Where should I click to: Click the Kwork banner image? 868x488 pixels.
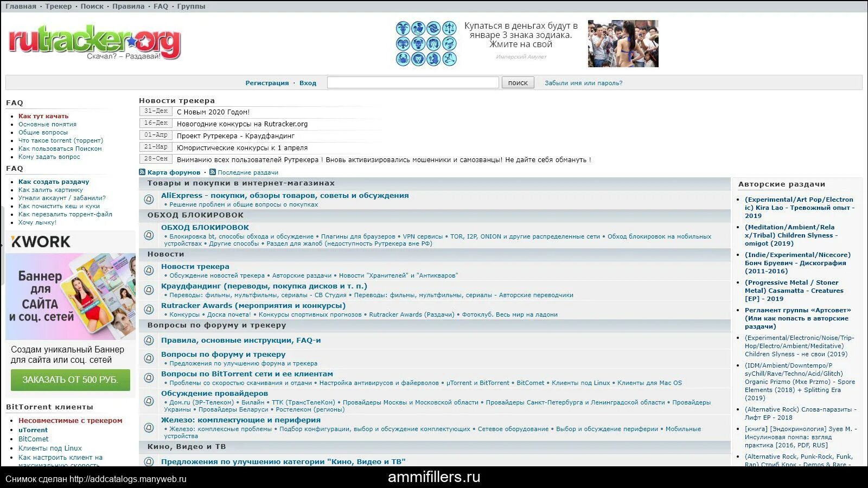tap(71, 296)
